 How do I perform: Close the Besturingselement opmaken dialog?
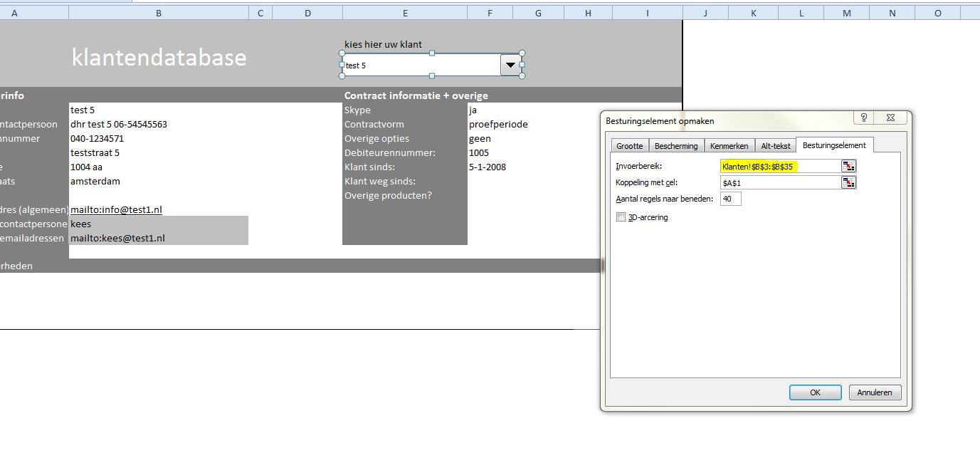pyautogui.click(x=891, y=119)
